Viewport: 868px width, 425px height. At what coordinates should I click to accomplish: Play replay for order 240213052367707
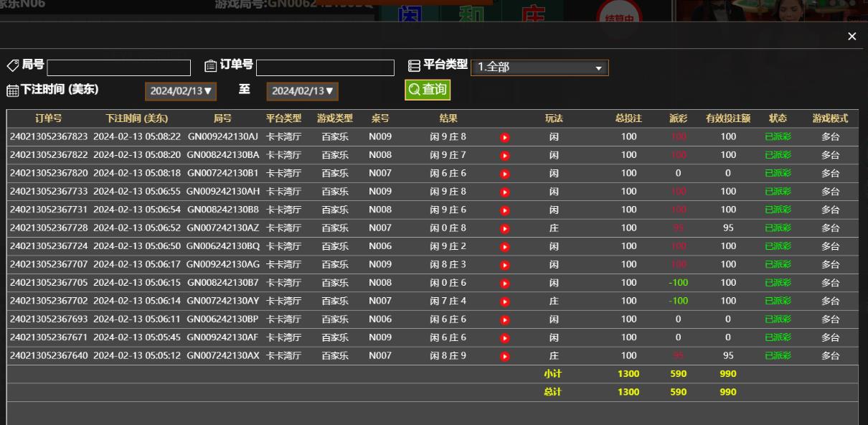click(x=505, y=265)
